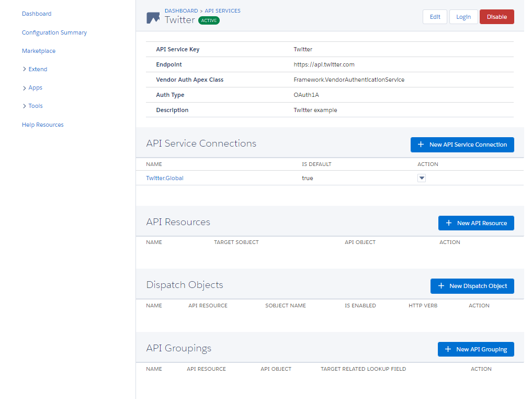Click the ACTIVE status badge

point(209,20)
